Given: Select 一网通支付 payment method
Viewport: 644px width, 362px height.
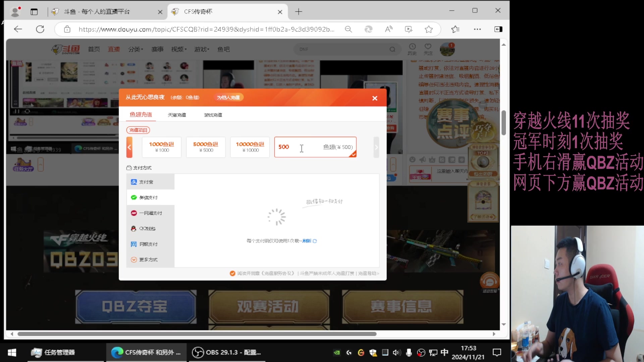Looking at the screenshot, I should coord(150,213).
